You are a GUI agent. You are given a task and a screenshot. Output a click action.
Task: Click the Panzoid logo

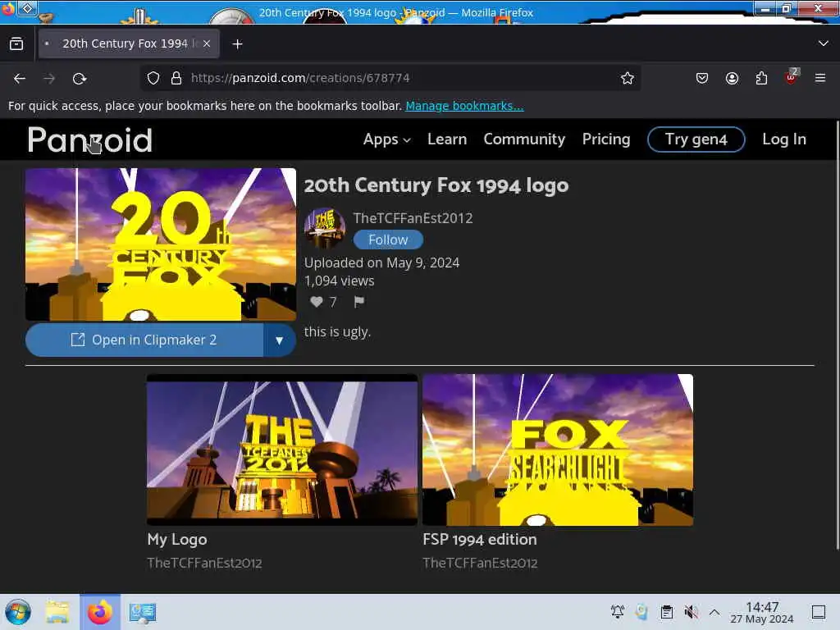[x=90, y=139]
